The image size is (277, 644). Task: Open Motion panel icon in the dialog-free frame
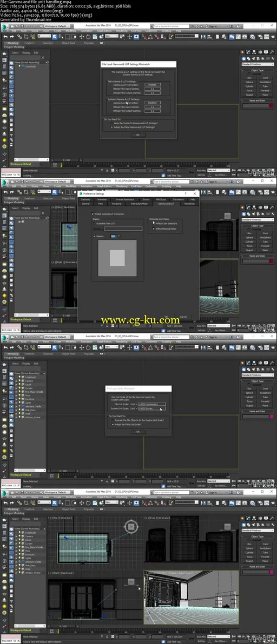coord(260,519)
